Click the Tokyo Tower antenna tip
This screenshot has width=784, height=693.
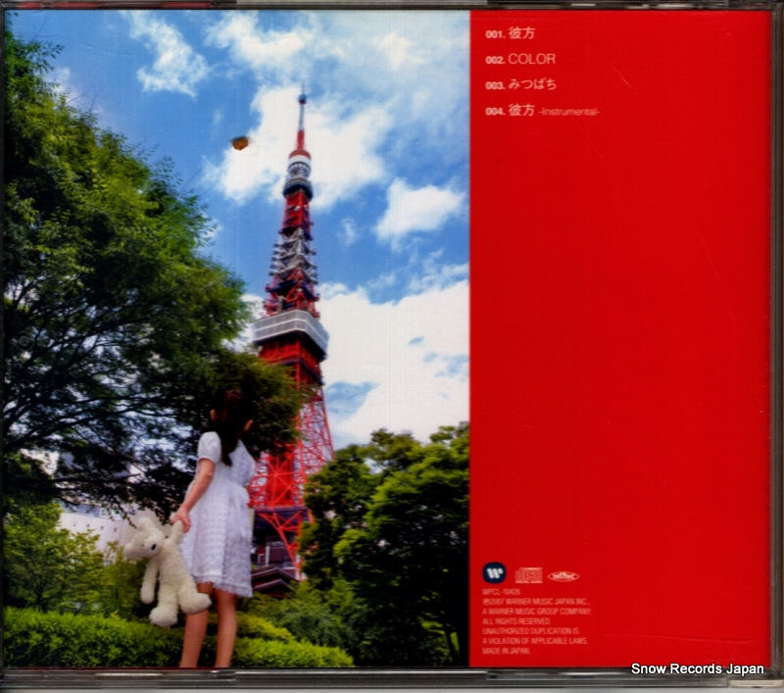[x=302, y=99]
